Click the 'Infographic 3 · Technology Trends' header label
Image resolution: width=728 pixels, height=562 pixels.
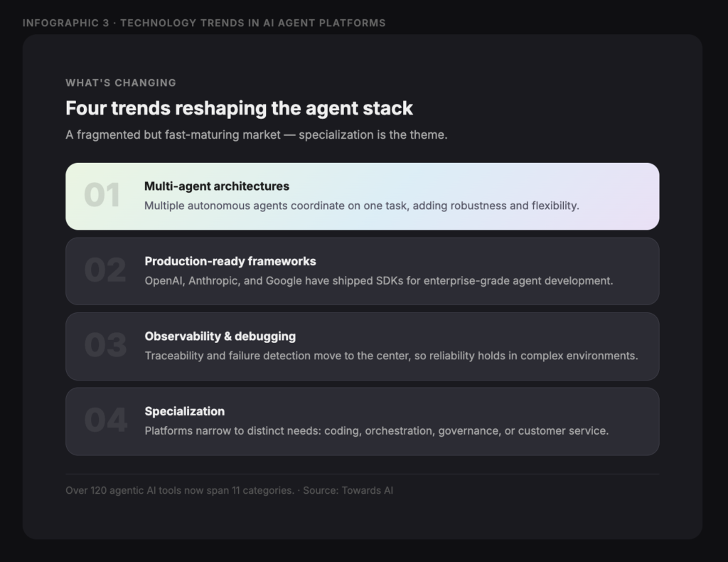point(204,23)
